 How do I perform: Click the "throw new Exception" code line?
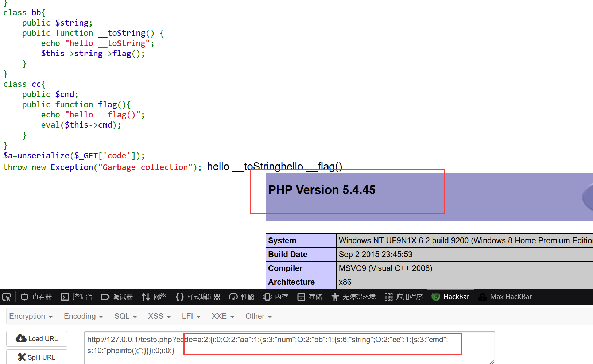(102, 167)
